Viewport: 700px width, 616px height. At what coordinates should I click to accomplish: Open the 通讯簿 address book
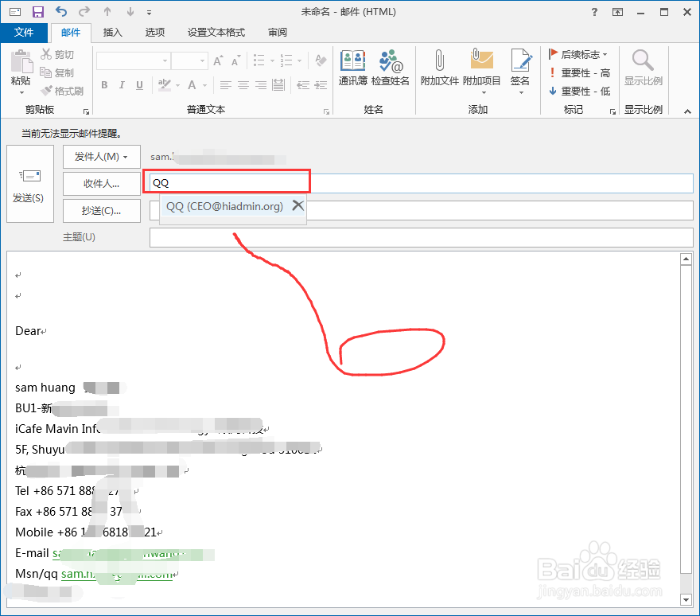pos(352,68)
